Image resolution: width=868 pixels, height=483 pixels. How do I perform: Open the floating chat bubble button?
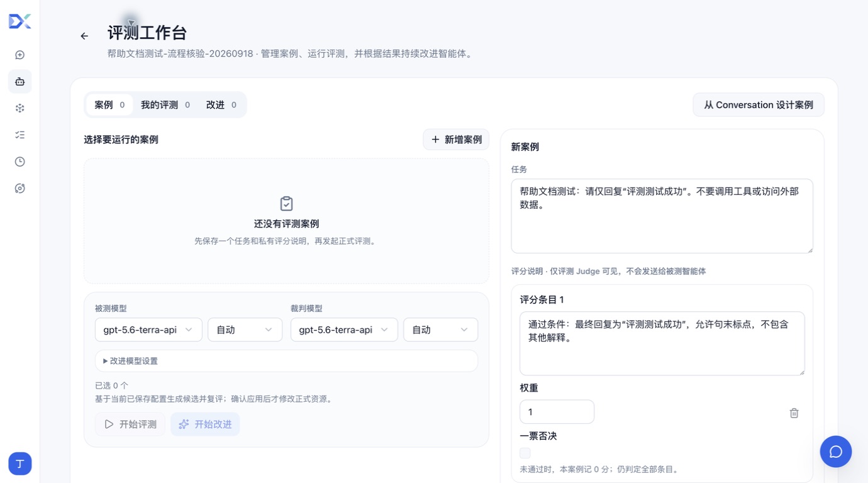pos(836,452)
